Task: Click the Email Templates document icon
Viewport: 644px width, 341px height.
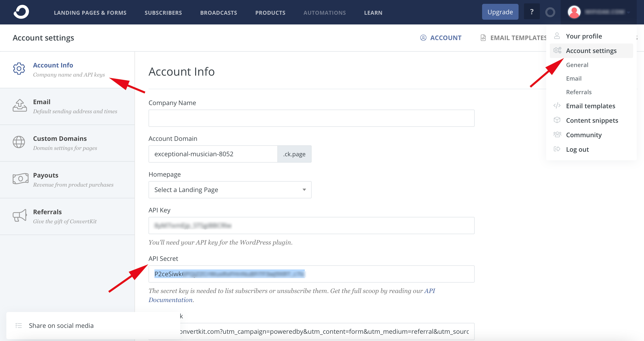Action: tap(483, 38)
